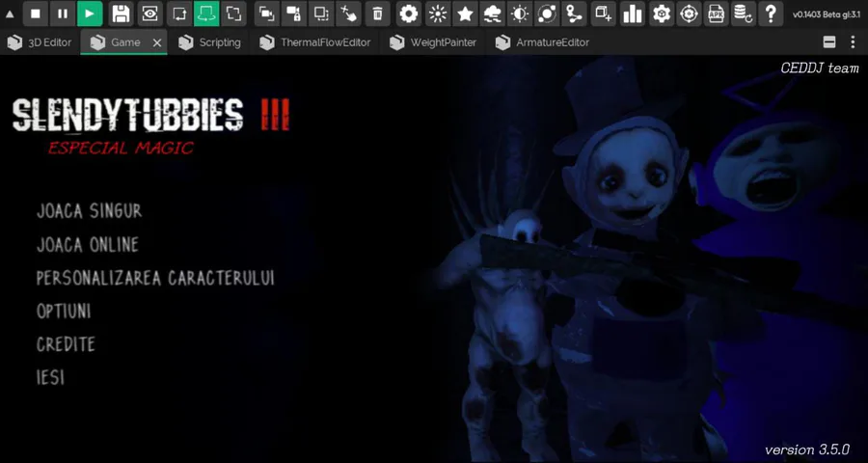Open the three-dot more options menu
Image resolution: width=868 pixels, height=463 pixels.
point(853,42)
